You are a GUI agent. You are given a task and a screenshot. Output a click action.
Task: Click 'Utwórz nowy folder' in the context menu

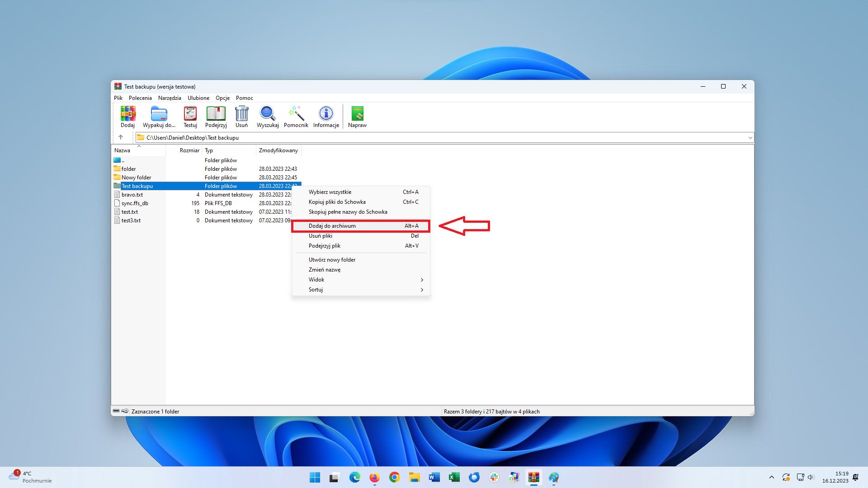331,259
